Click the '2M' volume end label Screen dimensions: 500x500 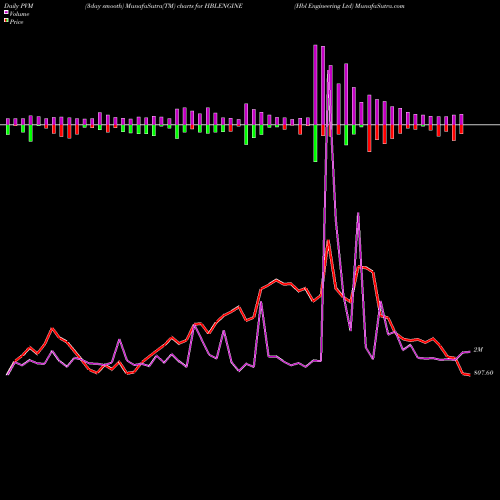click(x=478, y=350)
